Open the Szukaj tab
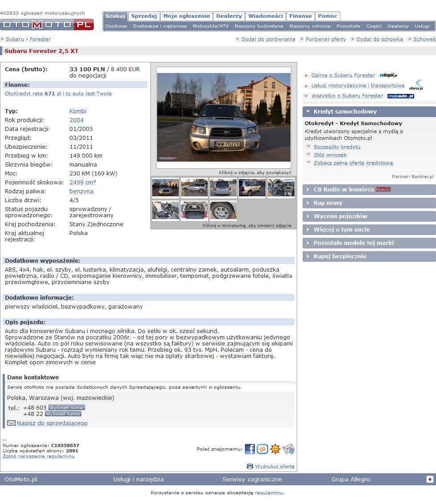The height and width of the screenshot is (504, 436). coord(115,16)
